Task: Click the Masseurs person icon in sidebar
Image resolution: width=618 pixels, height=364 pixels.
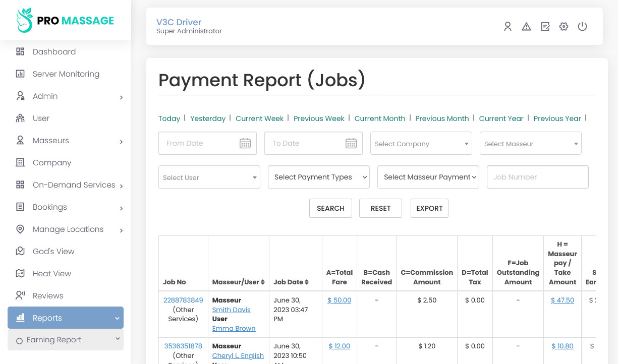Action: coord(20,140)
